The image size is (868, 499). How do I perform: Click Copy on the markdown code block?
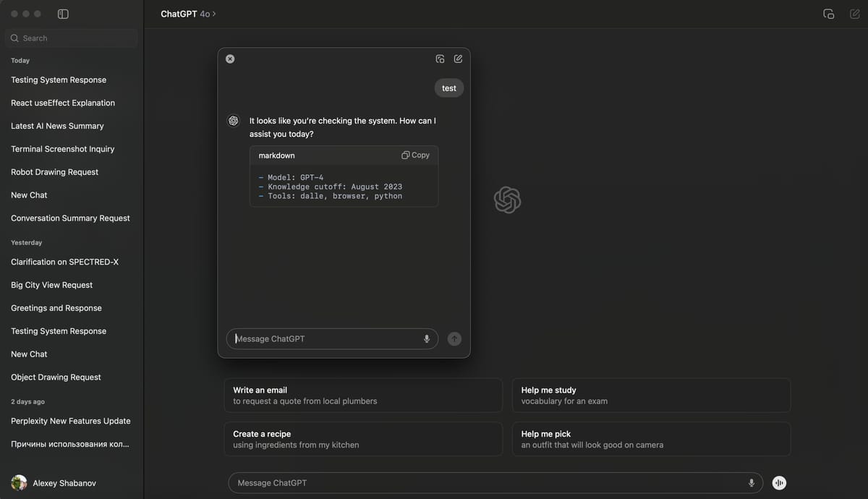click(x=415, y=155)
